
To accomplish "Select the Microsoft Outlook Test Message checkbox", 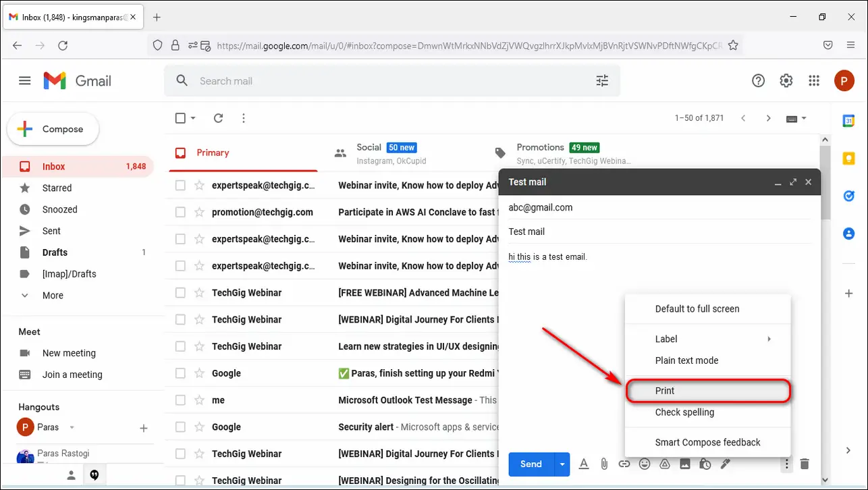I will pyautogui.click(x=180, y=400).
